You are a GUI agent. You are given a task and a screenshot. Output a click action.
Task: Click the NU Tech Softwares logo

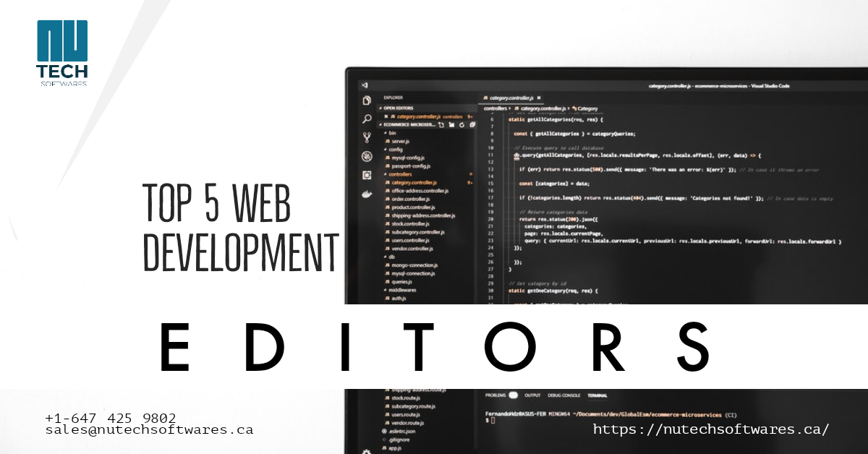click(62, 53)
